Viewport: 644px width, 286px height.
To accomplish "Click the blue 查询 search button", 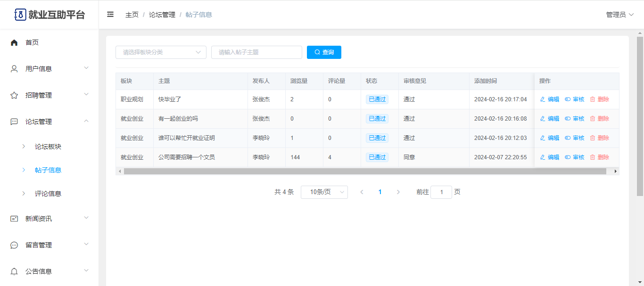I will (324, 52).
